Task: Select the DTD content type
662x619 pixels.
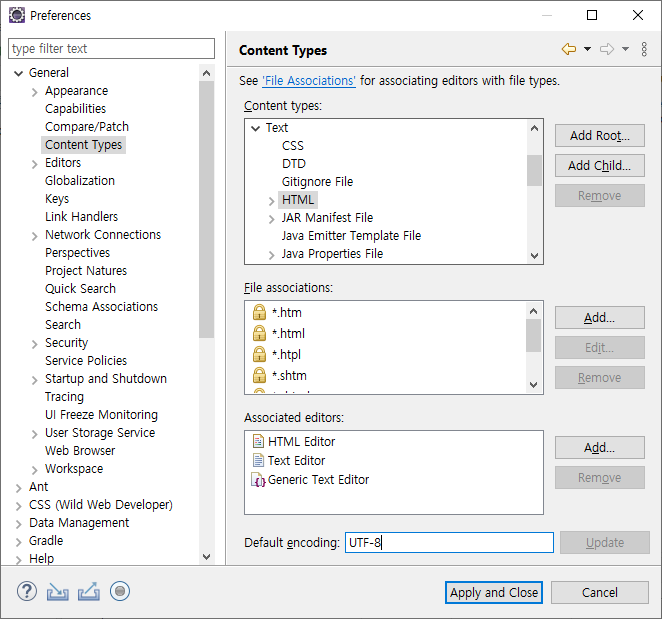Action: point(294,164)
